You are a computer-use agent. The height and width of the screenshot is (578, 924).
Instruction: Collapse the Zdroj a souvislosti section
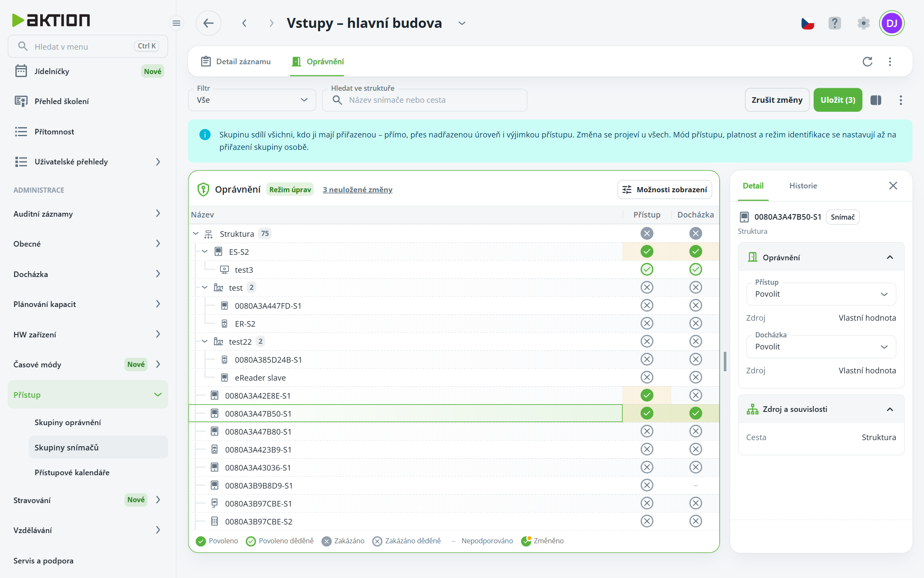pos(890,409)
